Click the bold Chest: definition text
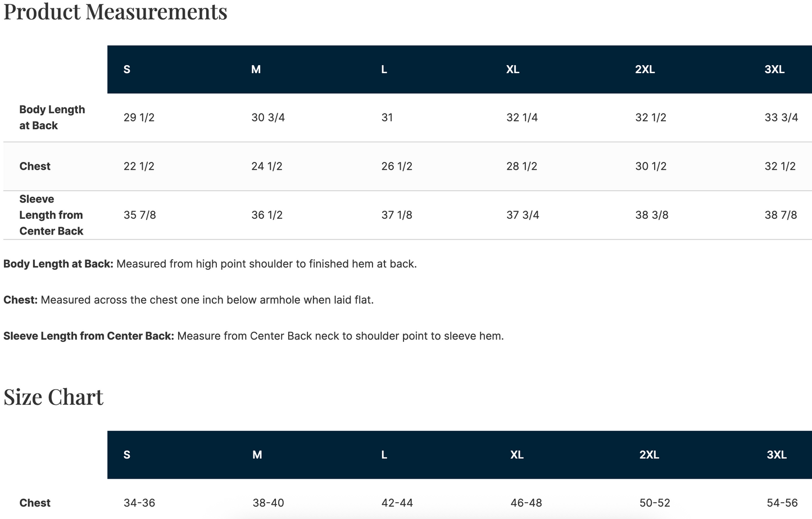This screenshot has height=519, width=812. click(x=20, y=300)
